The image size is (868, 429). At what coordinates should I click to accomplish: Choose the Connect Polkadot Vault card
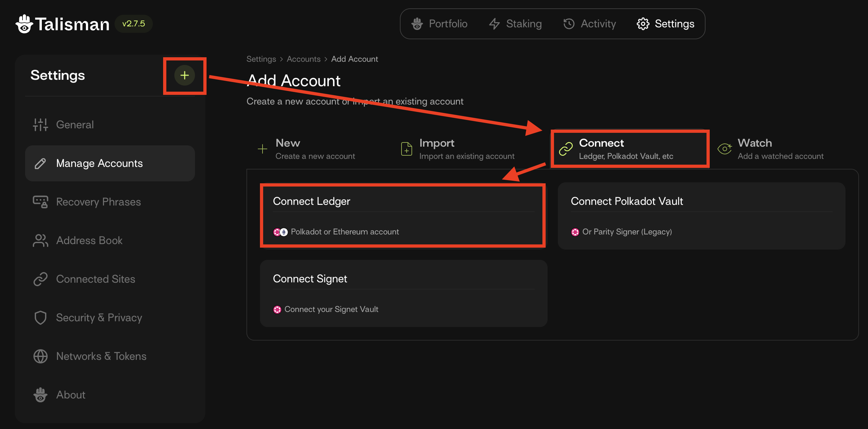click(x=701, y=215)
